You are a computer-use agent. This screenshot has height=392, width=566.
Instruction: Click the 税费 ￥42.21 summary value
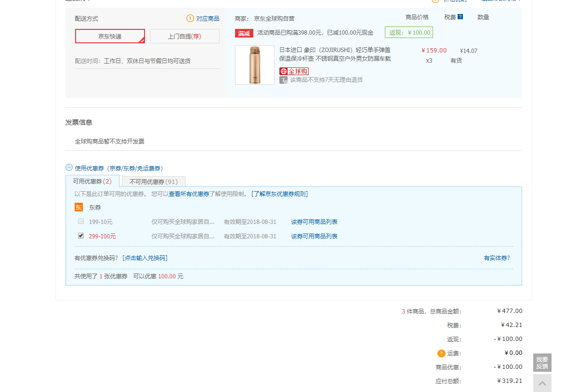pyautogui.click(x=512, y=325)
